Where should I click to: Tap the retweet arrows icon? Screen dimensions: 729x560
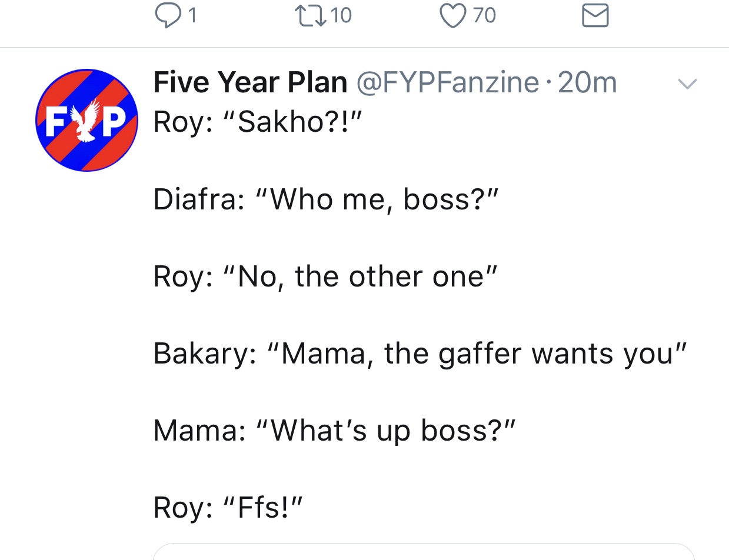(x=312, y=16)
